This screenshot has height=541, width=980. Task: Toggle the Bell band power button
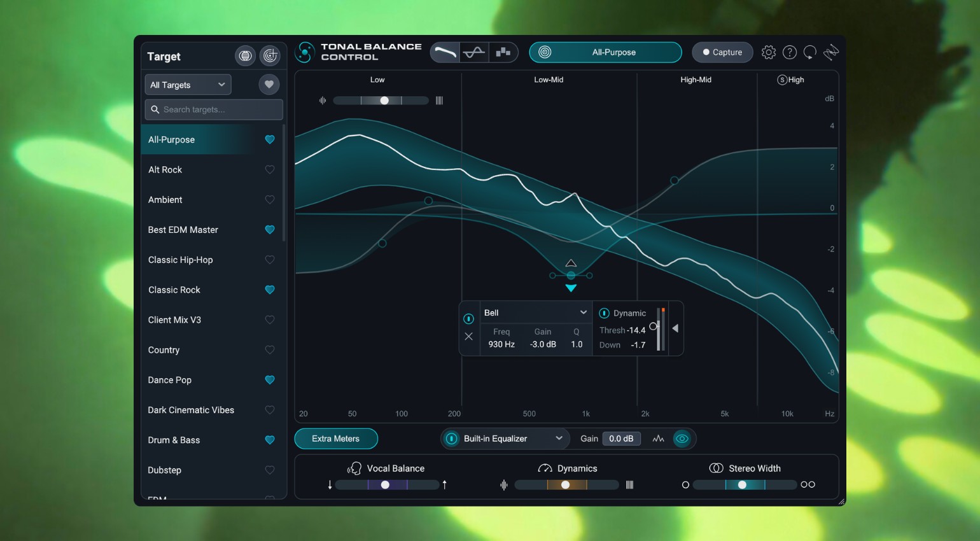coord(469,318)
